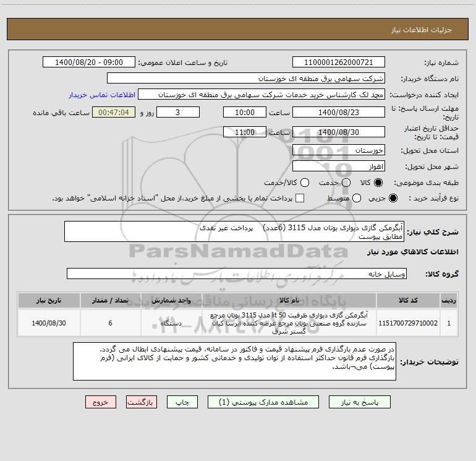Click the announcement date field 1400/08/20 - 09:00
Screen dimensions: 476x461
coord(89,62)
